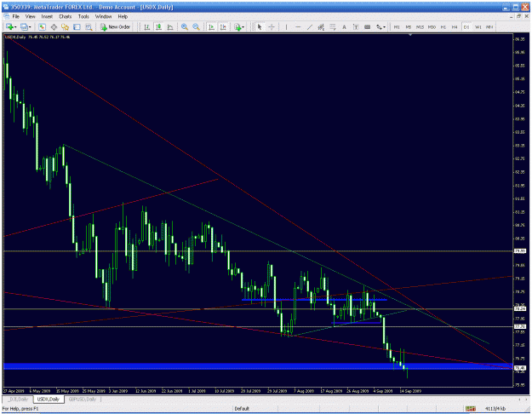Select the trendline drawing tool
The image size is (532, 414).
coord(310,26)
